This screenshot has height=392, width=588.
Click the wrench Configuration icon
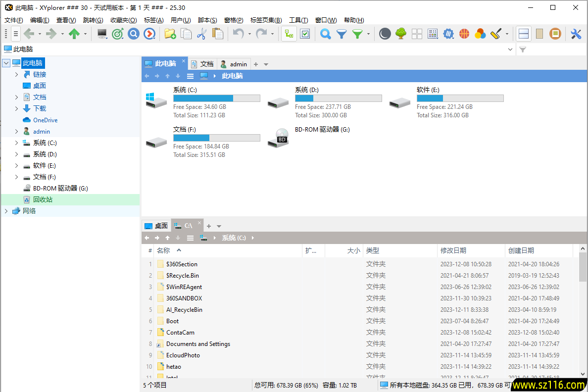[x=576, y=34]
